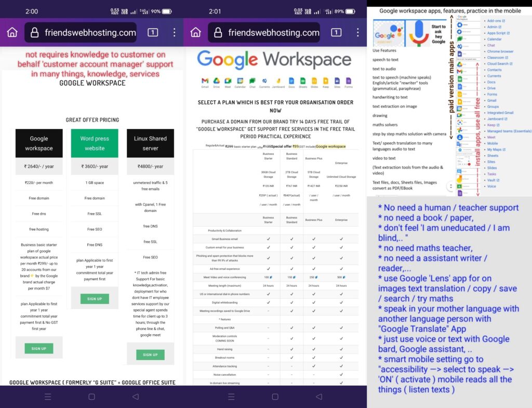Tap Android back button in 2:00 screenshot

click(136, 397)
